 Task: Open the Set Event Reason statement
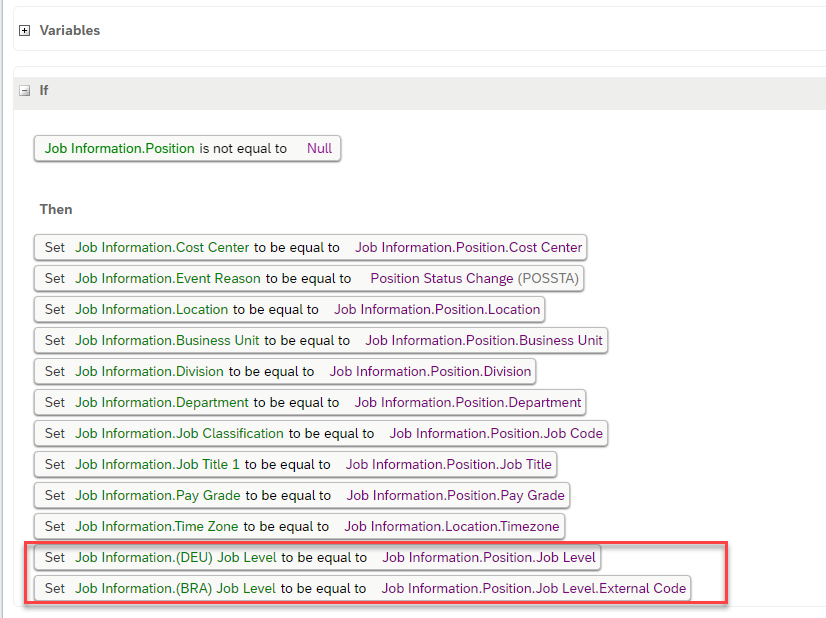pos(309,279)
